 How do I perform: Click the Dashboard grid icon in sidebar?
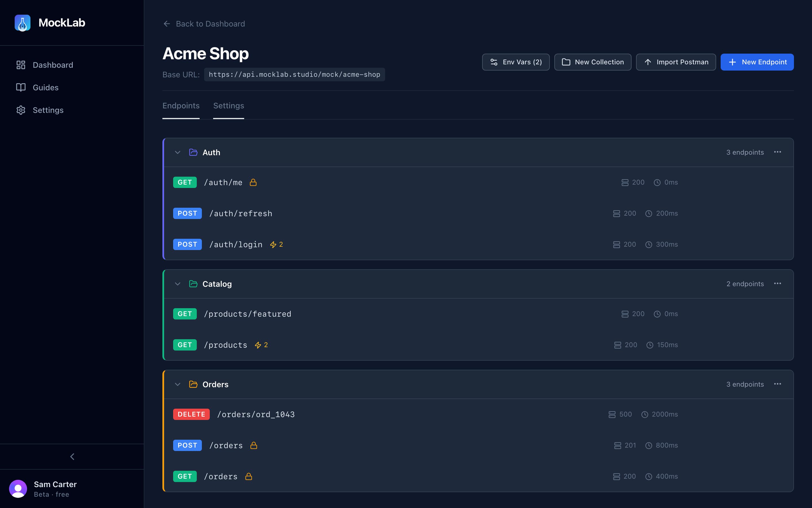point(21,65)
